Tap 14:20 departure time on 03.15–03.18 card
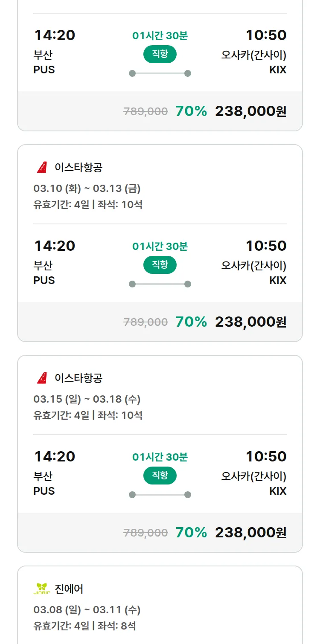The width and height of the screenshot is (320, 644). click(55, 456)
